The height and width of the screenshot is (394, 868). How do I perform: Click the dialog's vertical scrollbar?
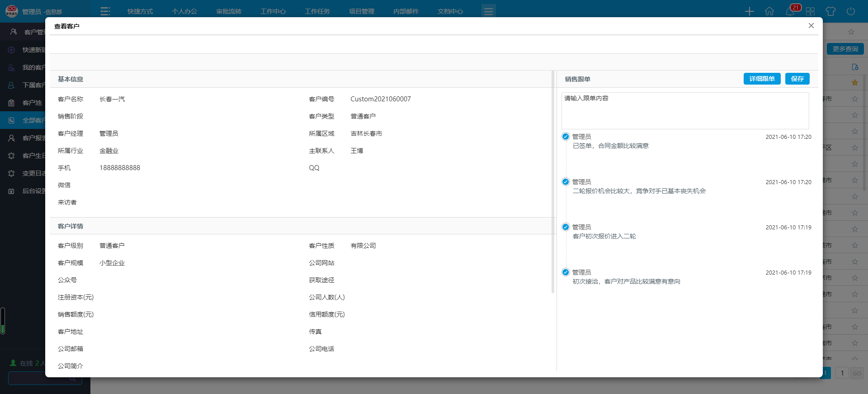(553, 181)
